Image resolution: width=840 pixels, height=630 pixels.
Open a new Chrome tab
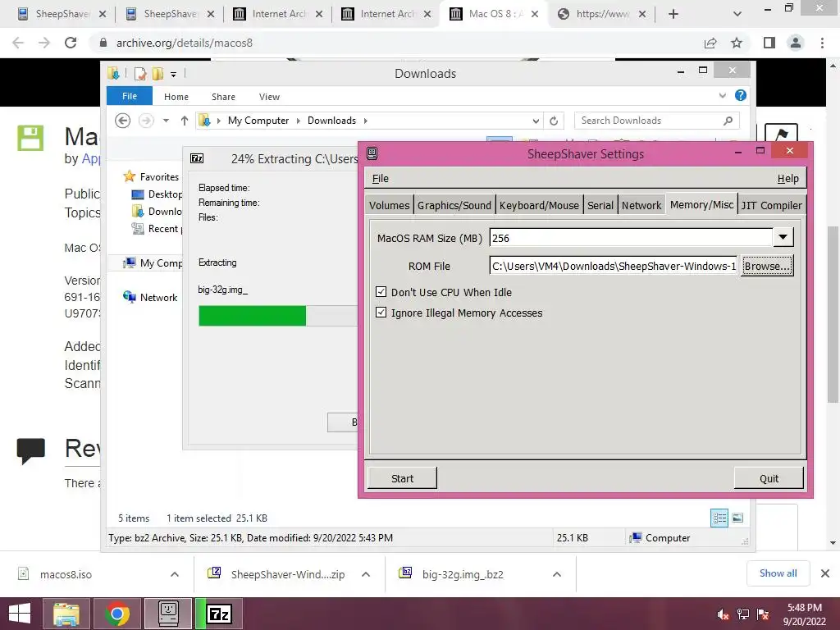[x=673, y=14]
